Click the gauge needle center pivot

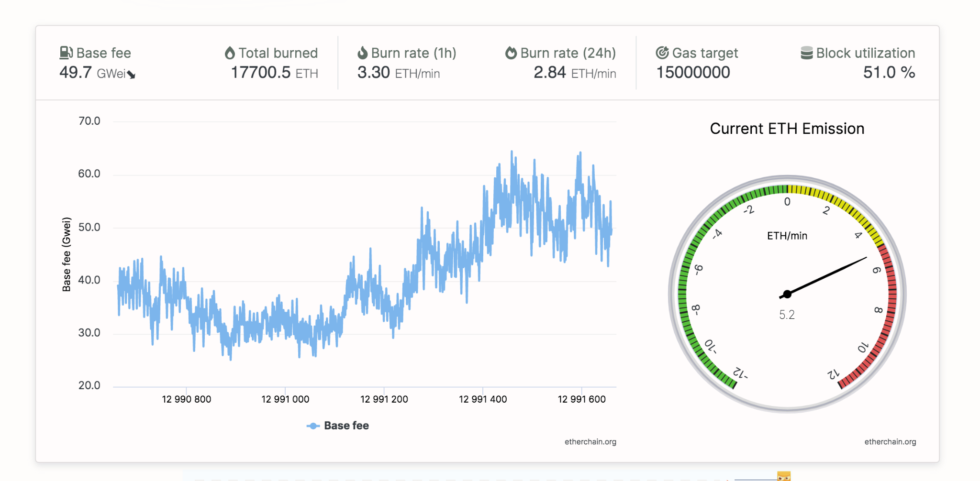[787, 294]
